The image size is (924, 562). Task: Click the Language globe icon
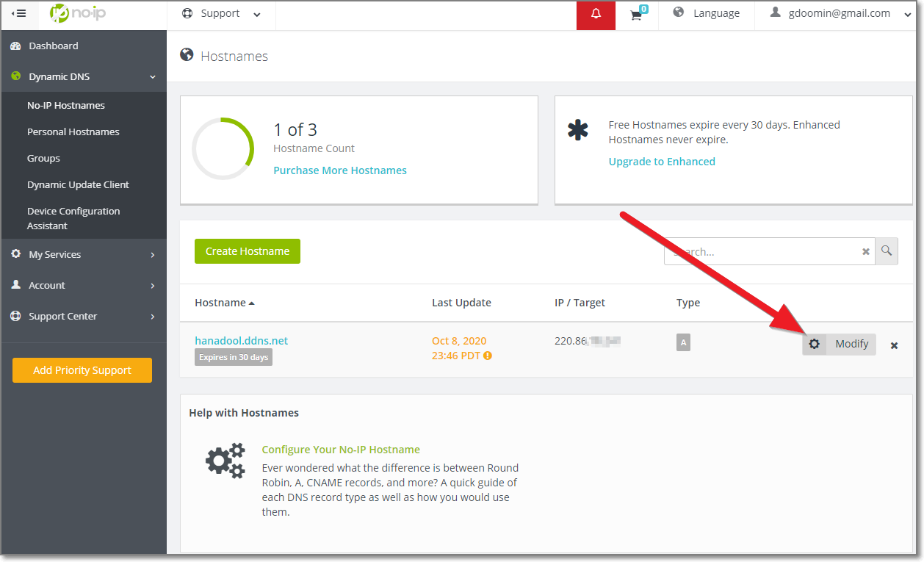click(678, 12)
